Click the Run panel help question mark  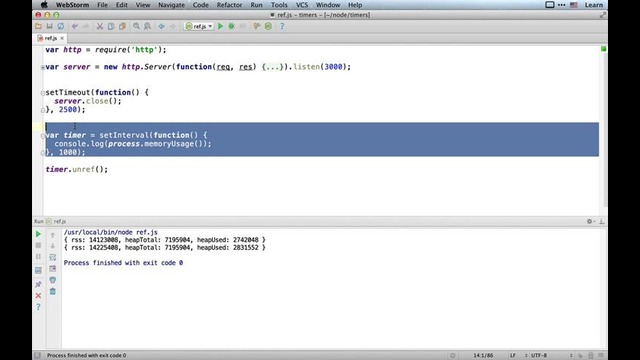[38, 307]
